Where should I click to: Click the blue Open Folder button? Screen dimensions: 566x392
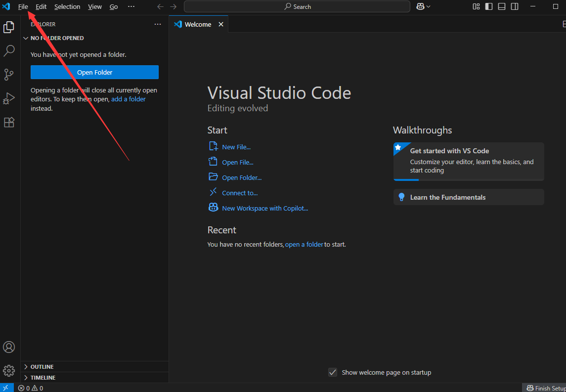[x=94, y=72]
